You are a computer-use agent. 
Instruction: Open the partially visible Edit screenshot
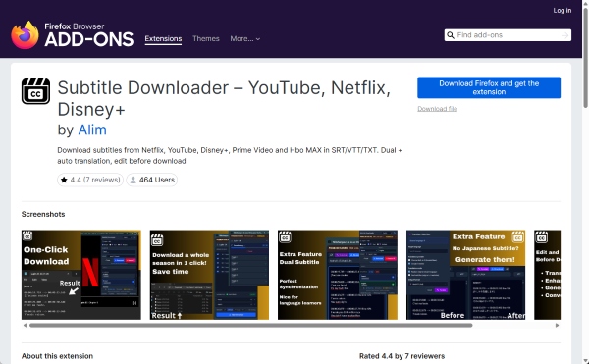pyautogui.click(x=548, y=275)
